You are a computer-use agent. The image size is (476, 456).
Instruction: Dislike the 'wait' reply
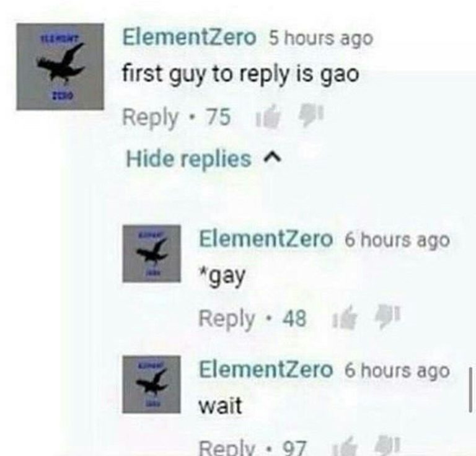click(x=387, y=446)
